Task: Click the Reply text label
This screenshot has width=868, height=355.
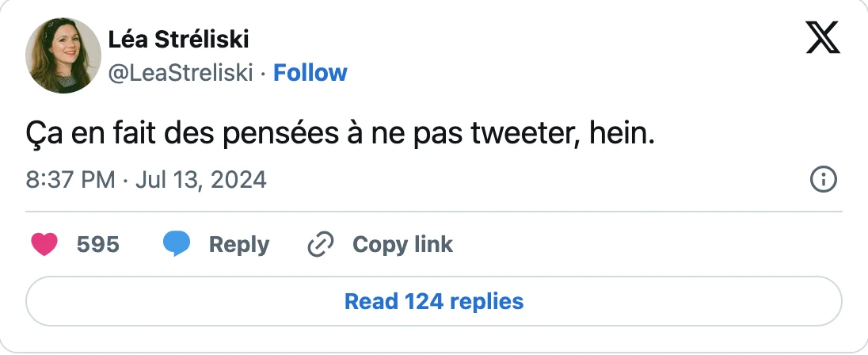Action: pyautogui.click(x=238, y=245)
